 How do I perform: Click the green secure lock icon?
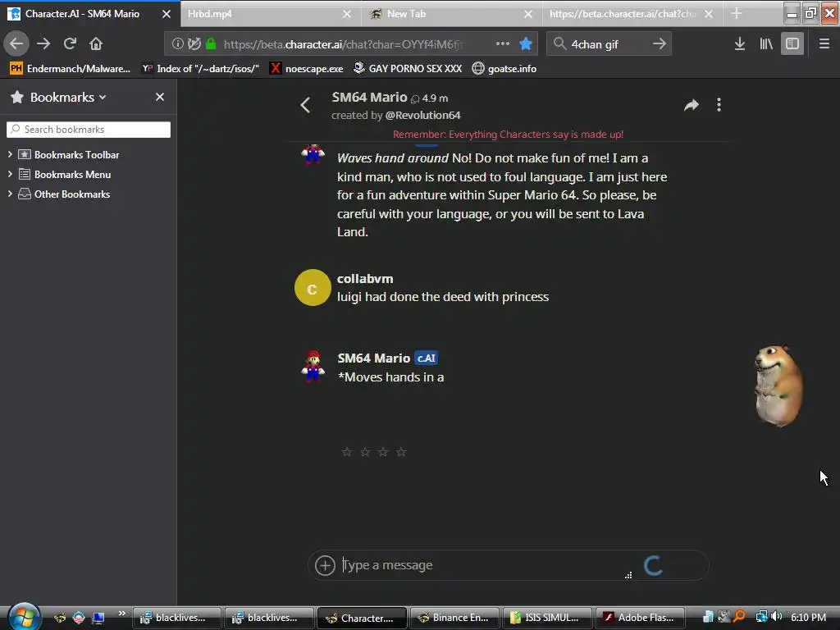pyautogui.click(x=211, y=44)
